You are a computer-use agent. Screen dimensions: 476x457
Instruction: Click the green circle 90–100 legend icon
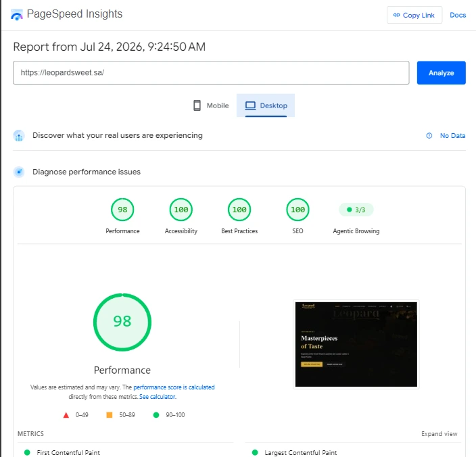pyautogui.click(x=156, y=415)
